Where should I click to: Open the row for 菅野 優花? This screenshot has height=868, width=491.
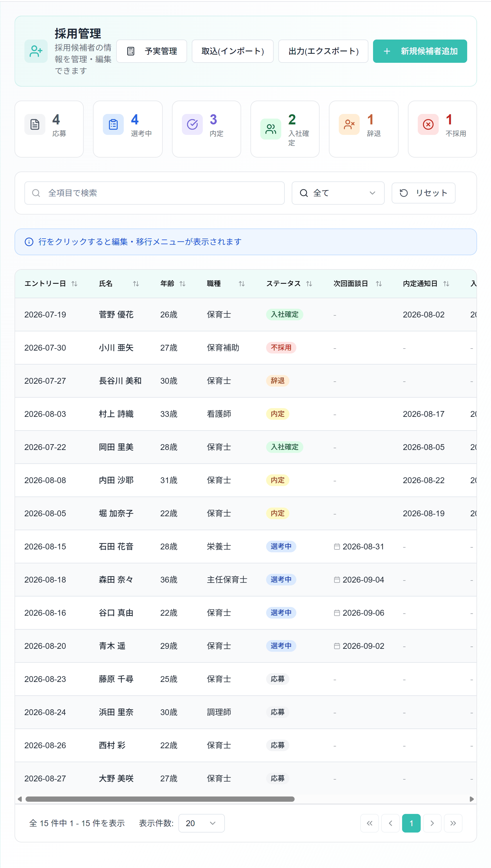[x=246, y=315]
